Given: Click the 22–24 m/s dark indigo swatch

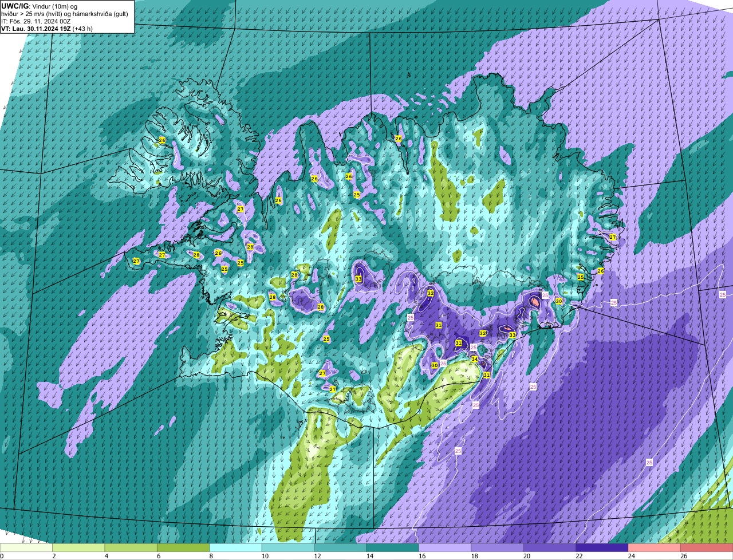Looking at the screenshot, I should (x=602, y=547).
